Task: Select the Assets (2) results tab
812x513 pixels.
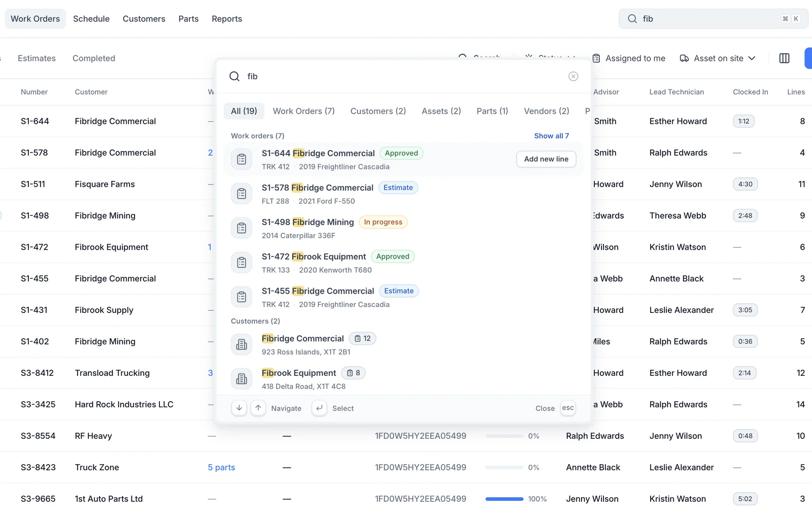Action: (441, 111)
